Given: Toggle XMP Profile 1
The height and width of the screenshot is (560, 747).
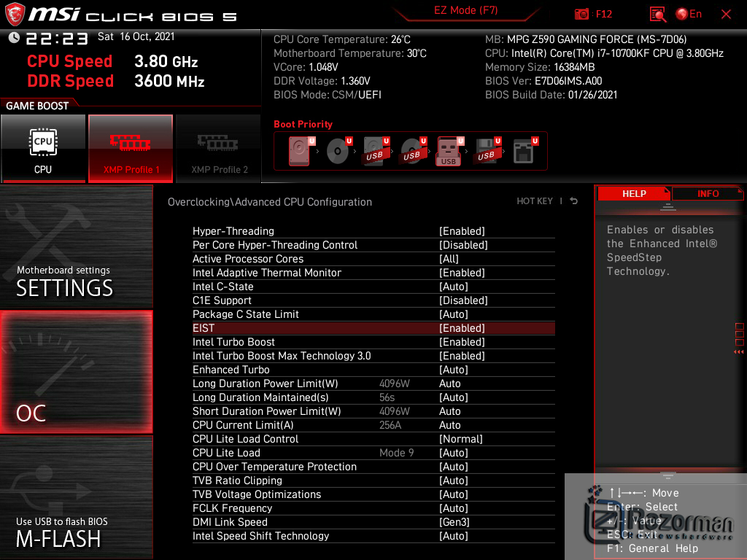Looking at the screenshot, I should click(131, 149).
